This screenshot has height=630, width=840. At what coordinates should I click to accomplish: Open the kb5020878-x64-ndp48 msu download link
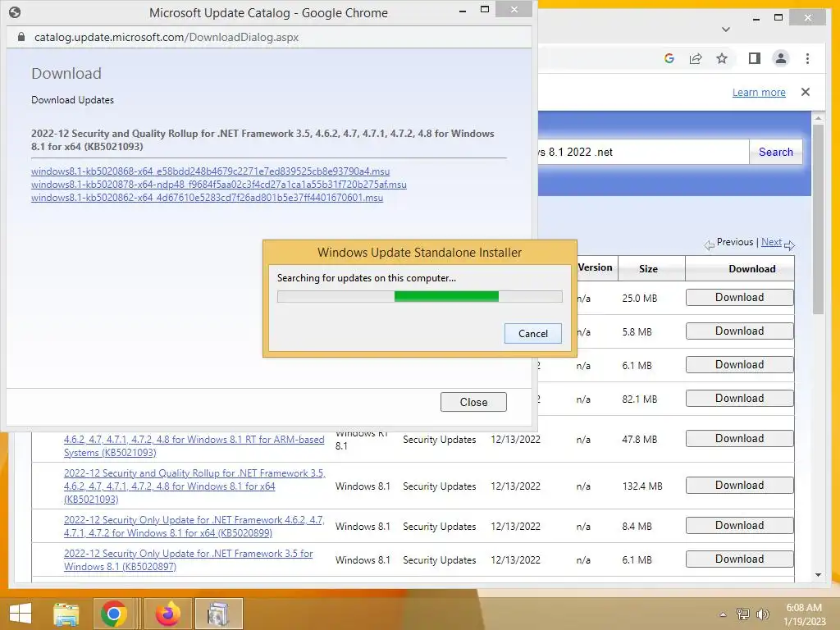point(218,185)
